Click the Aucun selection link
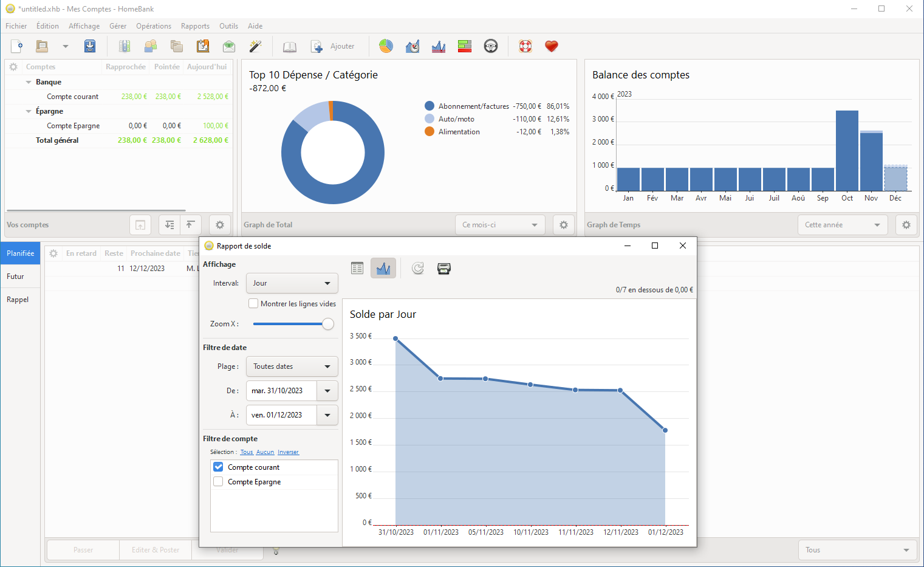 [x=265, y=452]
